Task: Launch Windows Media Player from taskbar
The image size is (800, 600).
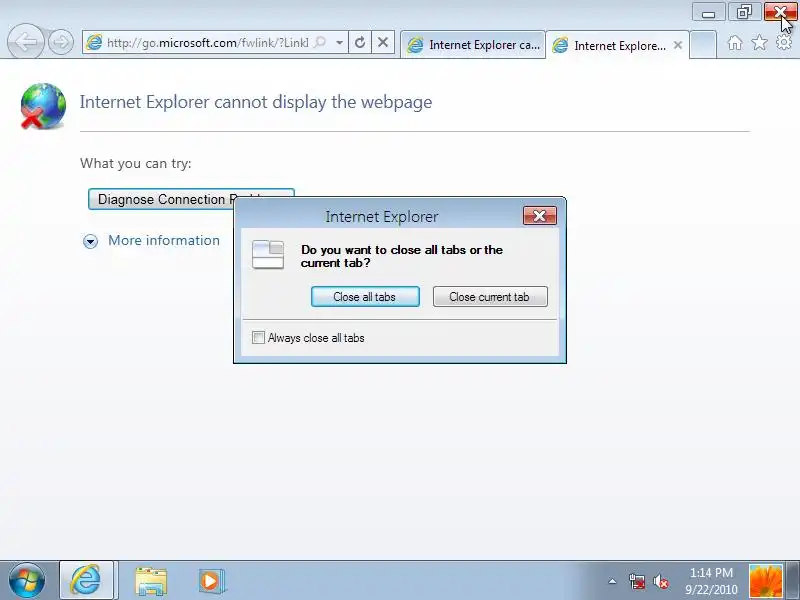Action: tap(211, 580)
